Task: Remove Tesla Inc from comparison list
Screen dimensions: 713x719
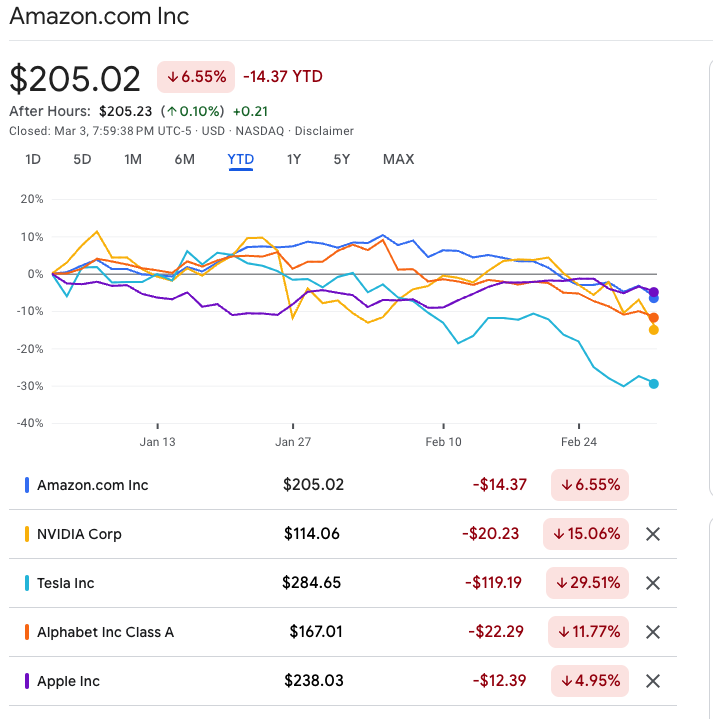Action: point(653,583)
